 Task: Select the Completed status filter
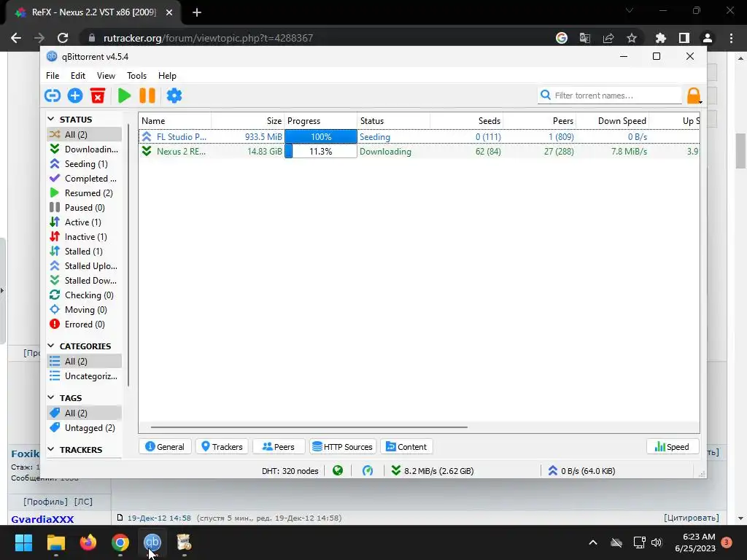pyautogui.click(x=85, y=179)
